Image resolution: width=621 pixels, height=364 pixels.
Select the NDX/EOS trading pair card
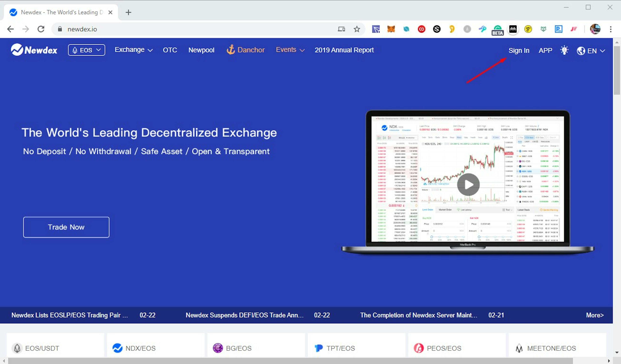[x=156, y=345]
